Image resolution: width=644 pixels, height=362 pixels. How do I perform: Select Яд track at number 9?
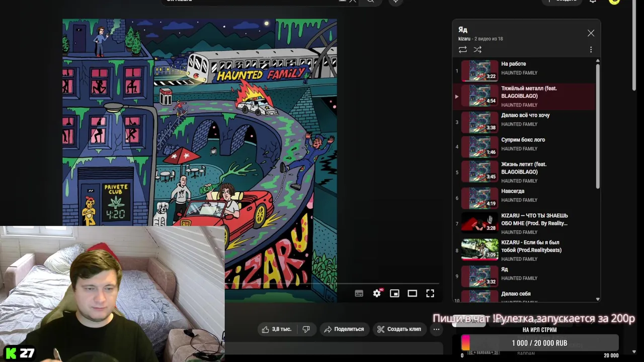[524, 276]
